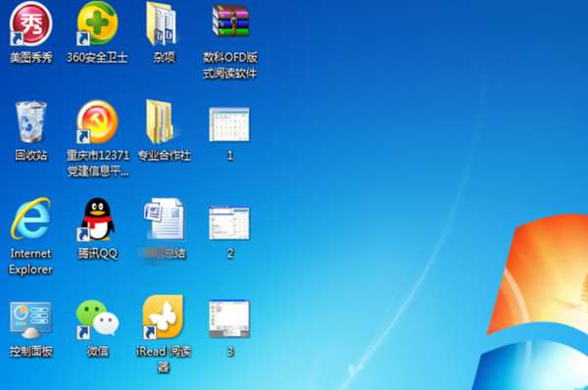Launch Internet Explorer from the desktop

[x=30, y=219]
